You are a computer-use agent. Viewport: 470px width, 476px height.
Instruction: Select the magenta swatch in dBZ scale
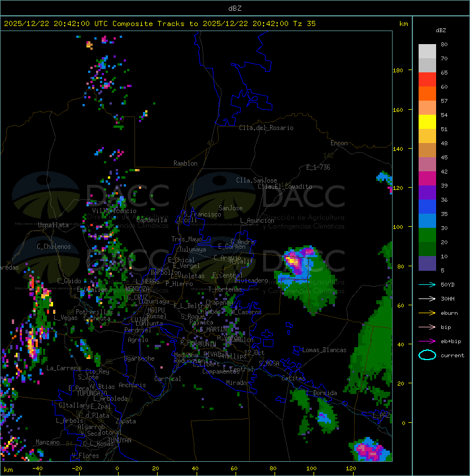[427, 178]
